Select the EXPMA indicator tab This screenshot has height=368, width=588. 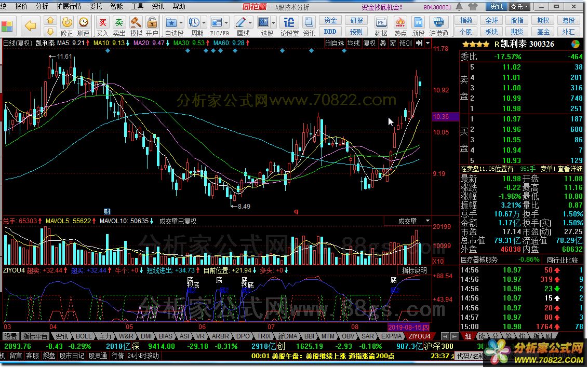392,336
